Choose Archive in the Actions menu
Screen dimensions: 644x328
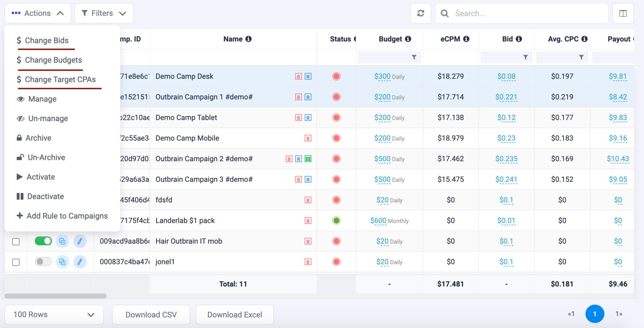(34, 138)
